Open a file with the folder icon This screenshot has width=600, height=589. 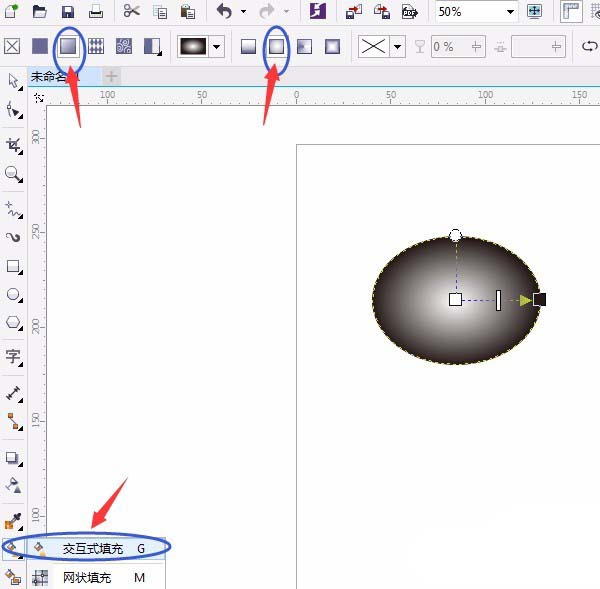click(39, 11)
